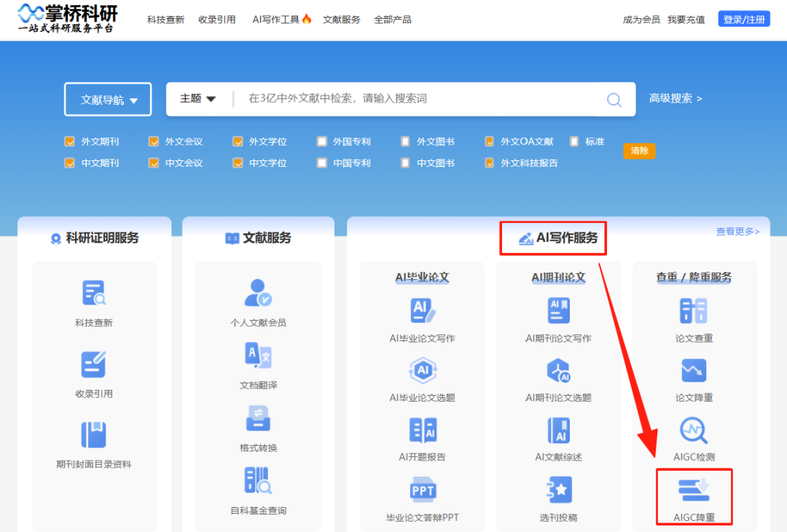Viewport: 787px width, 532px height.
Task: Toggle the 外文会议 checkbox
Action: pos(154,141)
